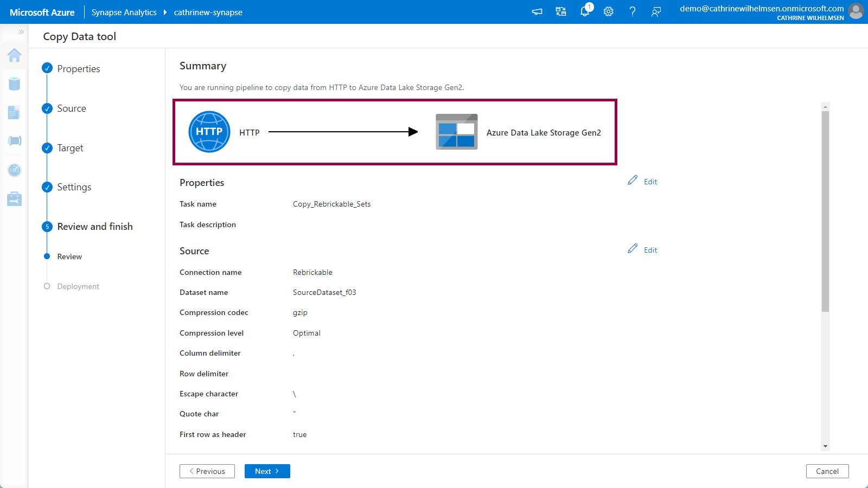Expand the left navigation sidebar chevrons
Image resolution: width=868 pixels, height=488 pixels.
pyautogui.click(x=21, y=32)
